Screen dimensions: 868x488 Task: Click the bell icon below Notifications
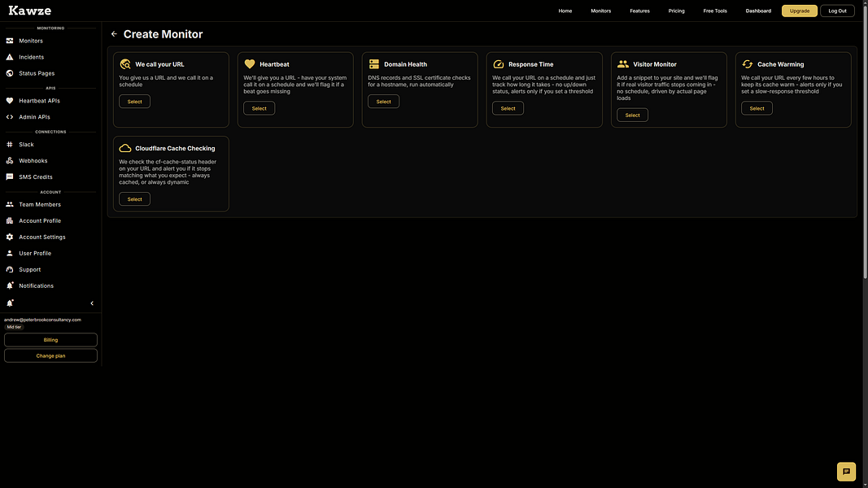(x=10, y=303)
